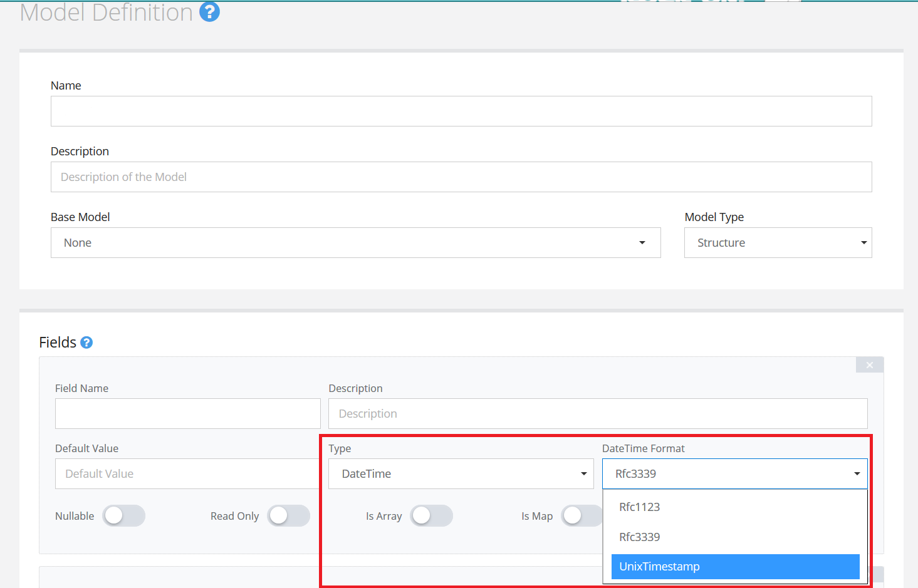Enable the Is Array toggle
The height and width of the screenshot is (588, 918).
tap(431, 516)
